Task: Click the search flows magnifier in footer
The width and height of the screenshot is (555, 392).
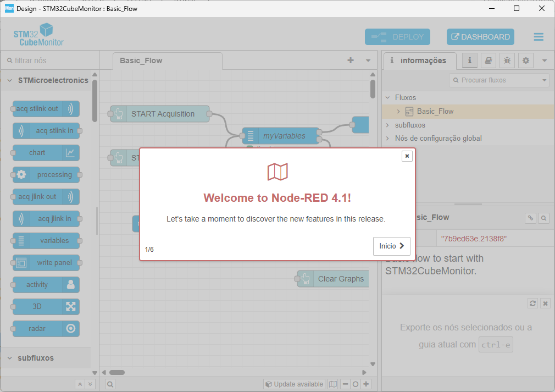Action: pyautogui.click(x=110, y=384)
